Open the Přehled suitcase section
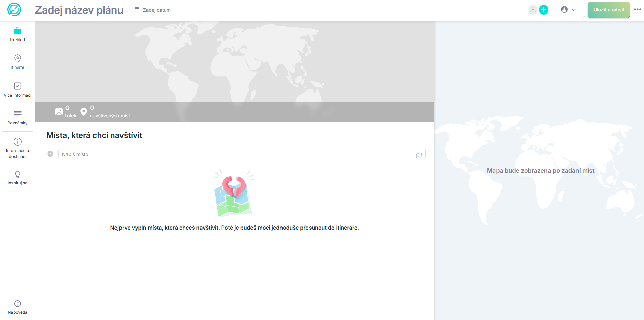The image size is (644, 320). tap(18, 34)
